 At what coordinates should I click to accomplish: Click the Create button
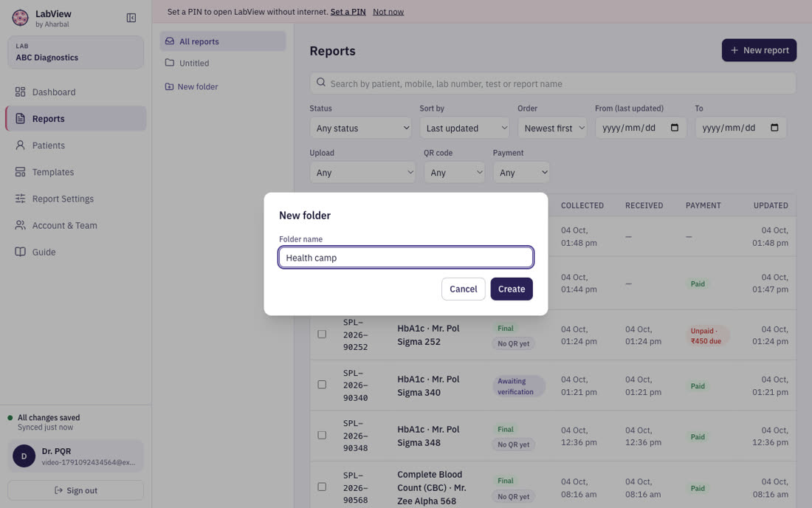512,289
